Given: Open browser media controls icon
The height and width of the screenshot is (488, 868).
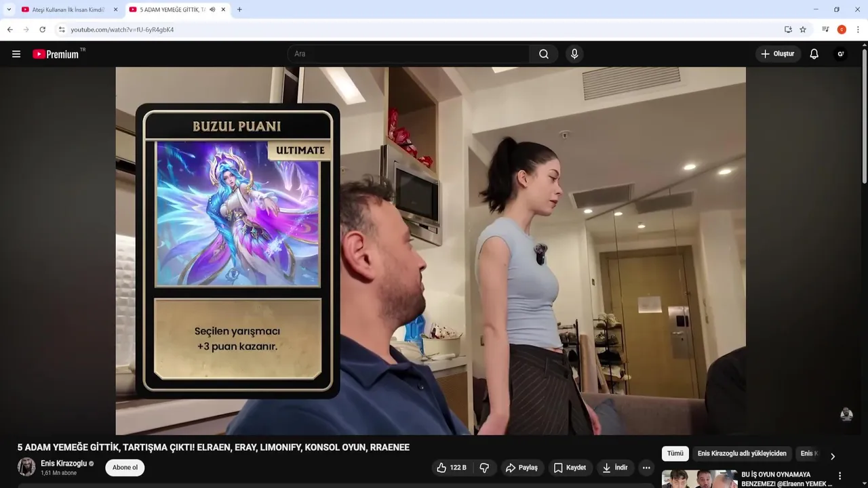Looking at the screenshot, I should click(825, 30).
